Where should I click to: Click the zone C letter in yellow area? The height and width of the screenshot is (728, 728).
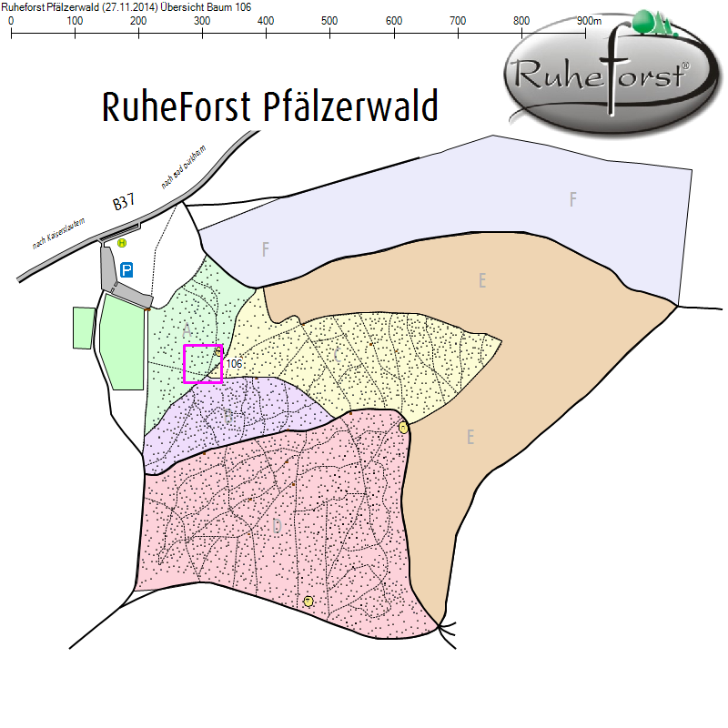338,355
